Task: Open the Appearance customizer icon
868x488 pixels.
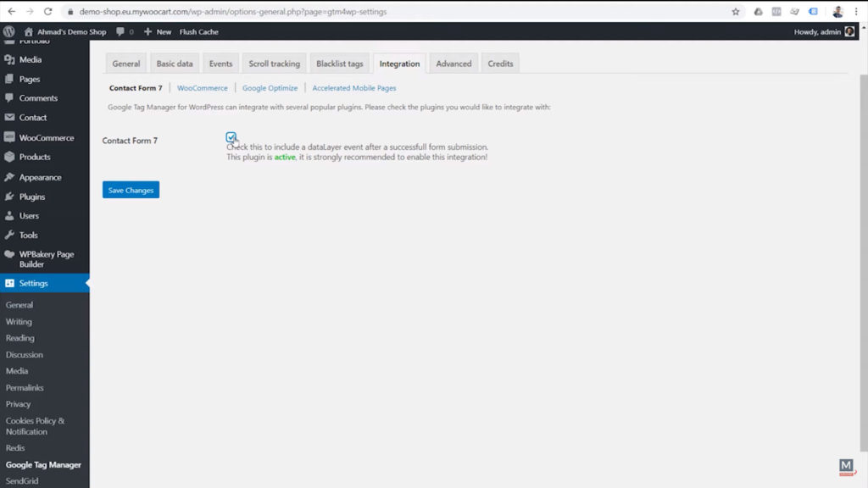Action: [x=12, y=176]
